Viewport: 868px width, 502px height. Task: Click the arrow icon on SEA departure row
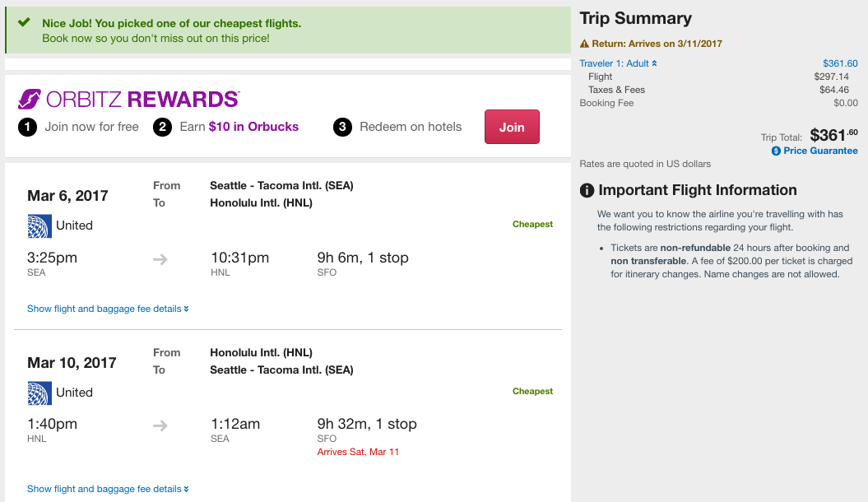click(x=160, y=259)
